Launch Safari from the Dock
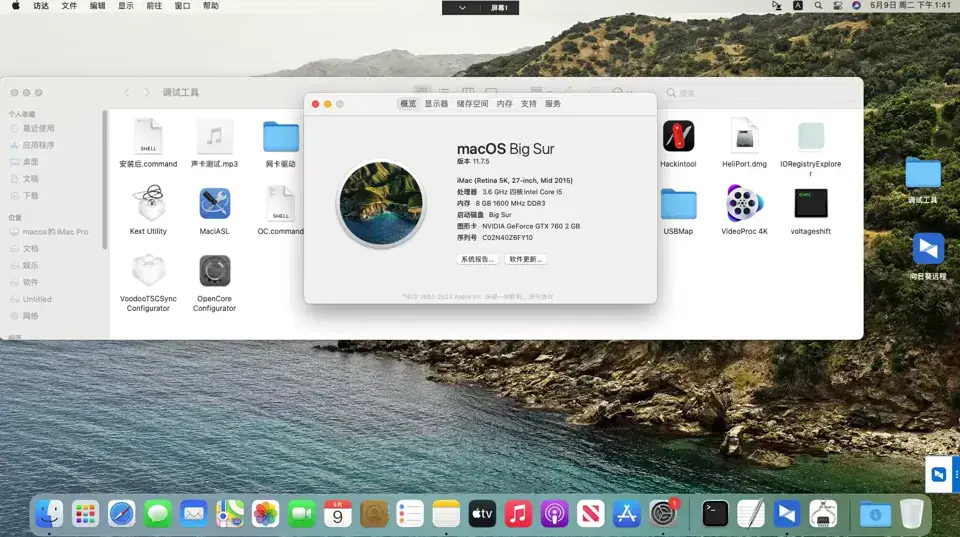The height and width of the screenshot is (537, 960). click(x=121, y=514)
